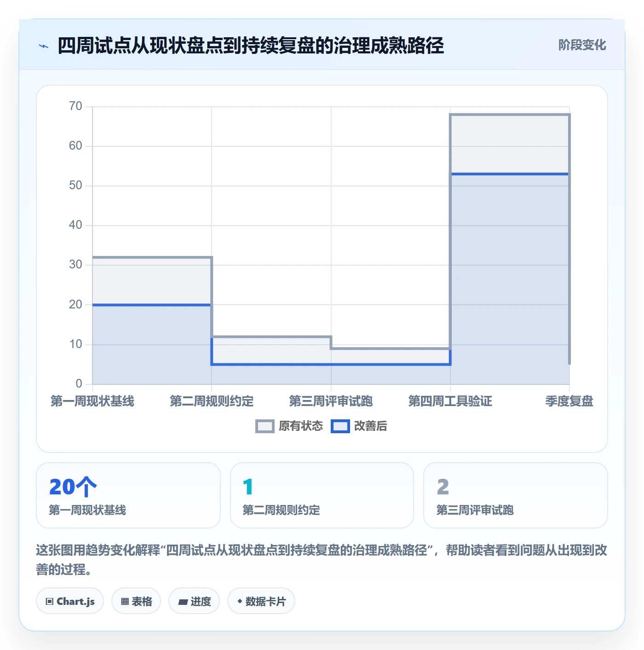Image resolution: width=644 pixels, height=650 pixels.
Task: Click the bar icon in the 进度 chip
Action: pos(183,602)
